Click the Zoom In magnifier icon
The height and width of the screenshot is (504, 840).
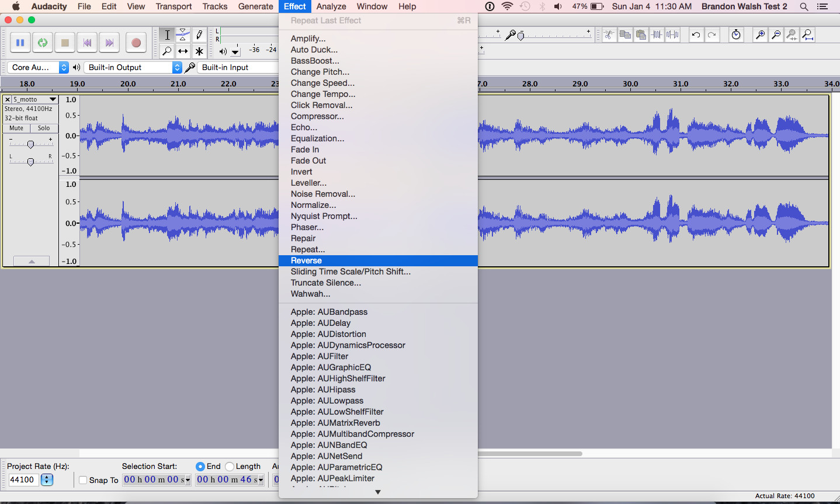760,35
